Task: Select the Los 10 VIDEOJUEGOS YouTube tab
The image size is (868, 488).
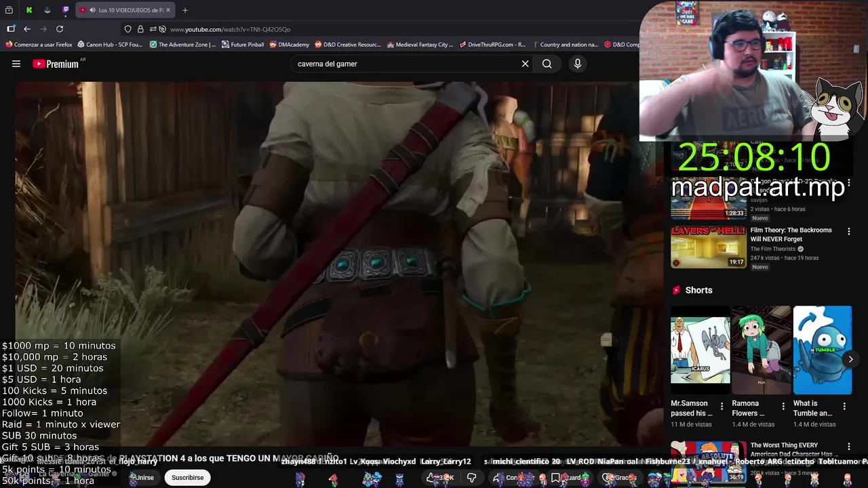Action: tap(125, 10)
